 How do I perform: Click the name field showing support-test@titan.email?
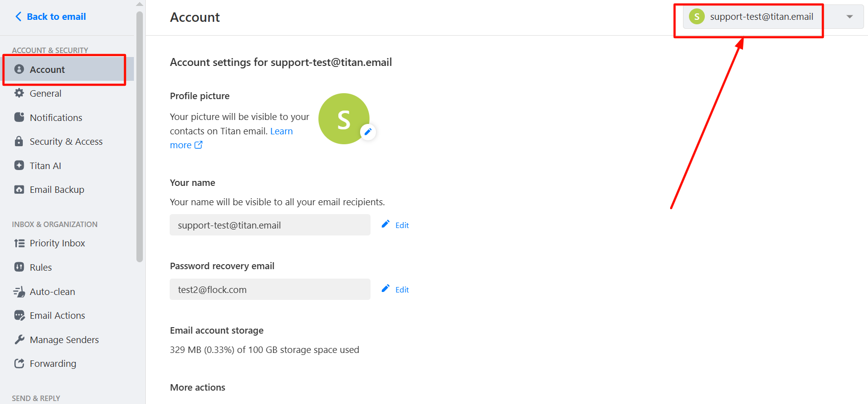(x=270, y=225)
